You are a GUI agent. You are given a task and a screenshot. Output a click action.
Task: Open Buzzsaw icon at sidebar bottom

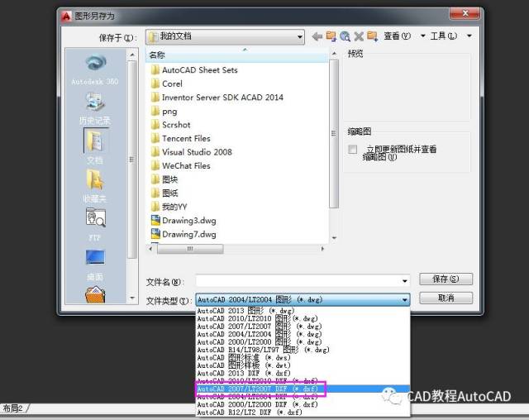[95, 294]
